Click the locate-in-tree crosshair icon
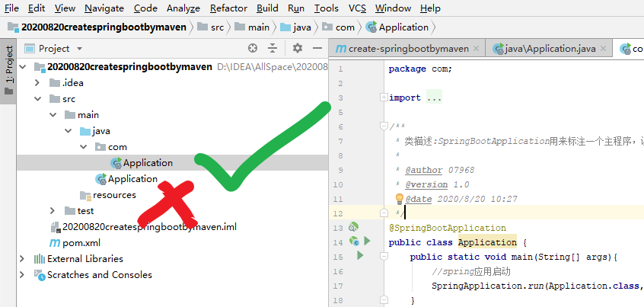 click(x=253, y=49)
